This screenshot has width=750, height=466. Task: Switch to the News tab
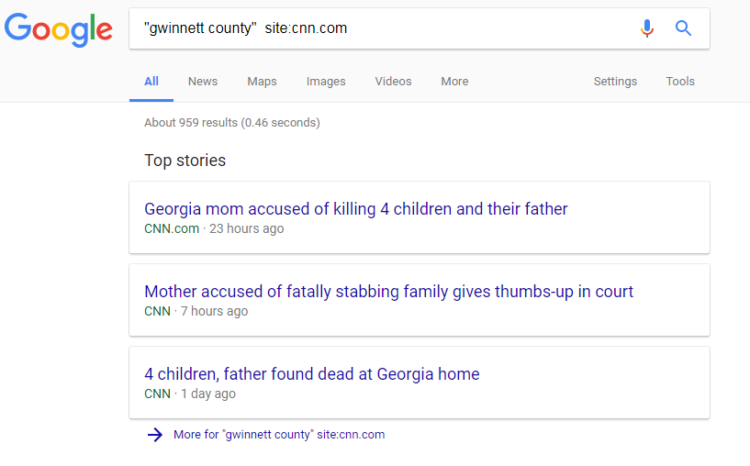203,81
